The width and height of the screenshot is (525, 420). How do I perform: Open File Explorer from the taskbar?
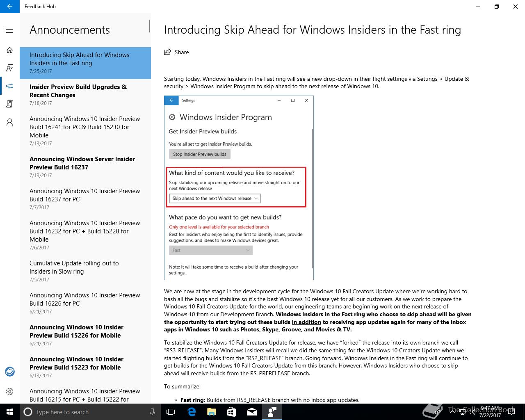coord(211,412)
